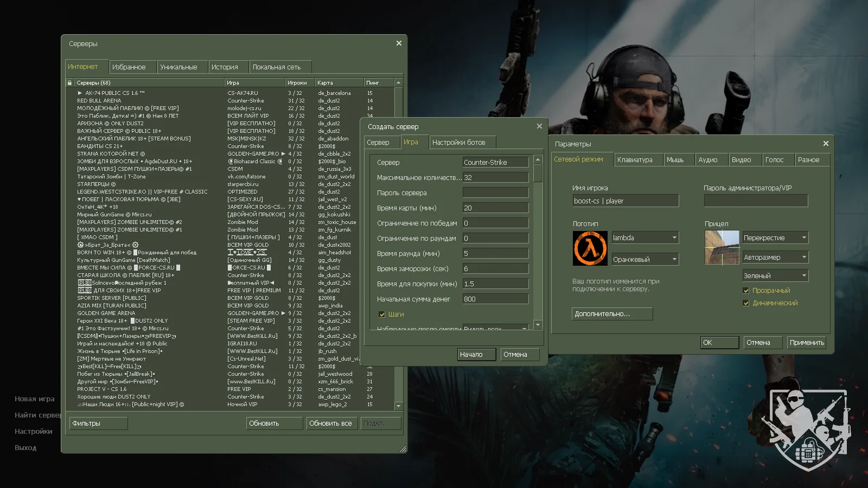868x488 pixels.
Task: Click the lambda logo preview image
Action: click(x=590, y=248)
